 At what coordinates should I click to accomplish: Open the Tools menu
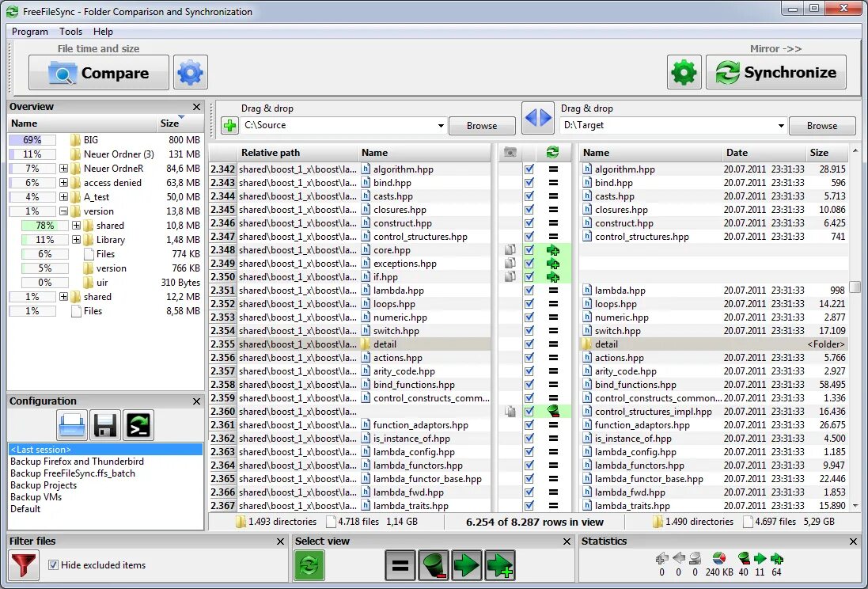click(x=71, y=32)
